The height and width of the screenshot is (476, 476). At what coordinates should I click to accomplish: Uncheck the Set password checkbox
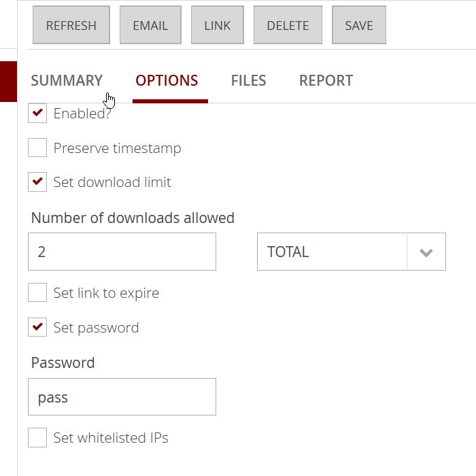pyautogui.click(x=37, y=328)
